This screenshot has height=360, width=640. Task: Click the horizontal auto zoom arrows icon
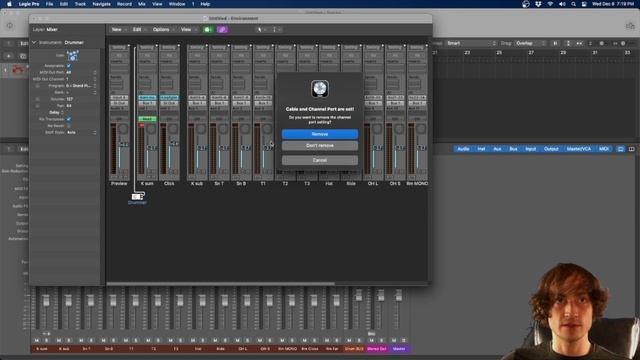point(579,43)
